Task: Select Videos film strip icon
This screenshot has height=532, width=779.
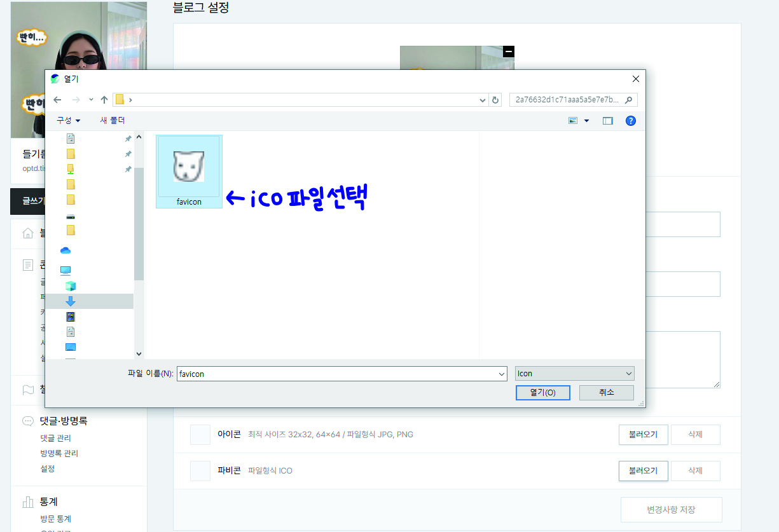Action: pos(71,317)
